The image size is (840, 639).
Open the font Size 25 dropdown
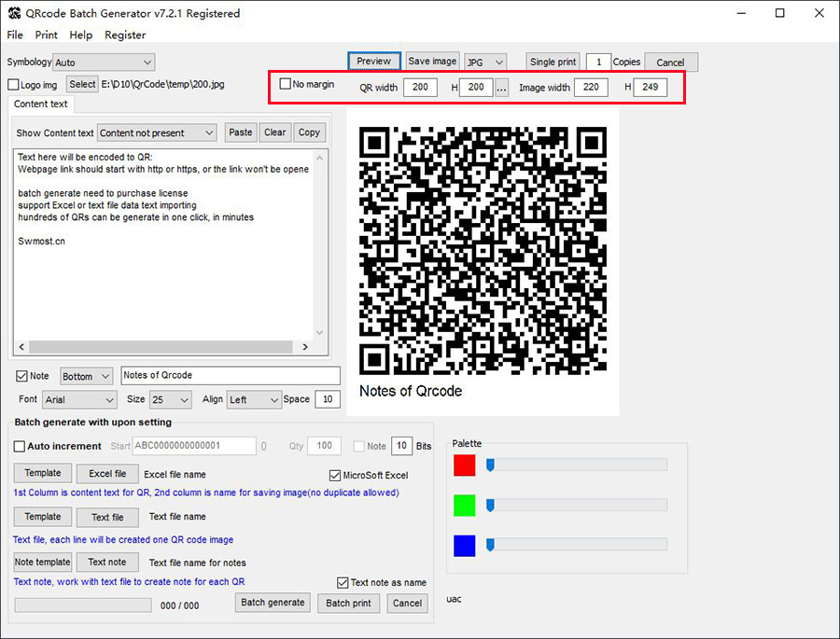[x=171, y=399]
